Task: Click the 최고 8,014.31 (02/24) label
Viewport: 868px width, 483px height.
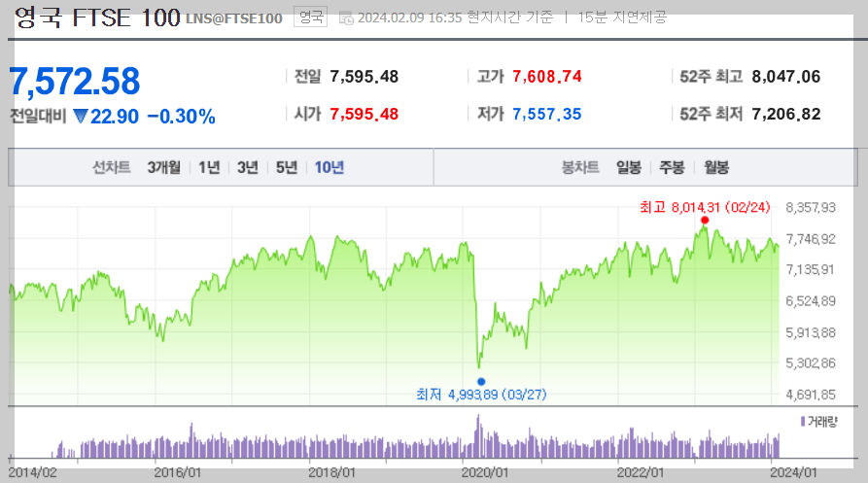Action: coord(705,207)
